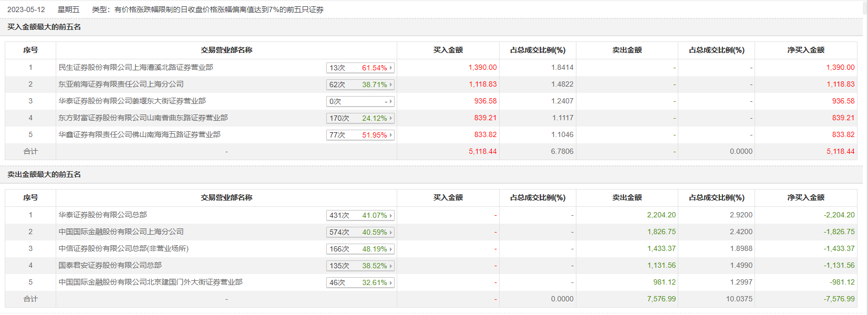This screenshot has width=868, height=315.
Task: Expand 574次 40.59% history arrow
Action: point(391,233)
